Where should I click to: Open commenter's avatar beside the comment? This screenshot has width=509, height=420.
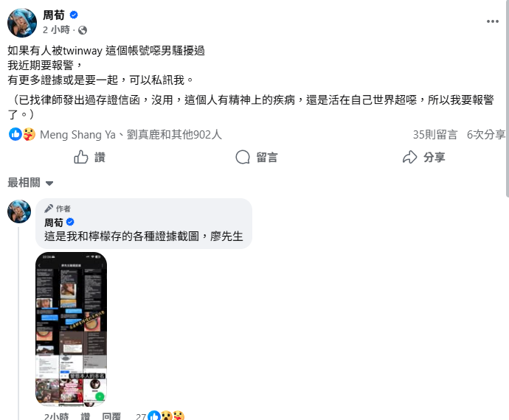coord(19,211)
